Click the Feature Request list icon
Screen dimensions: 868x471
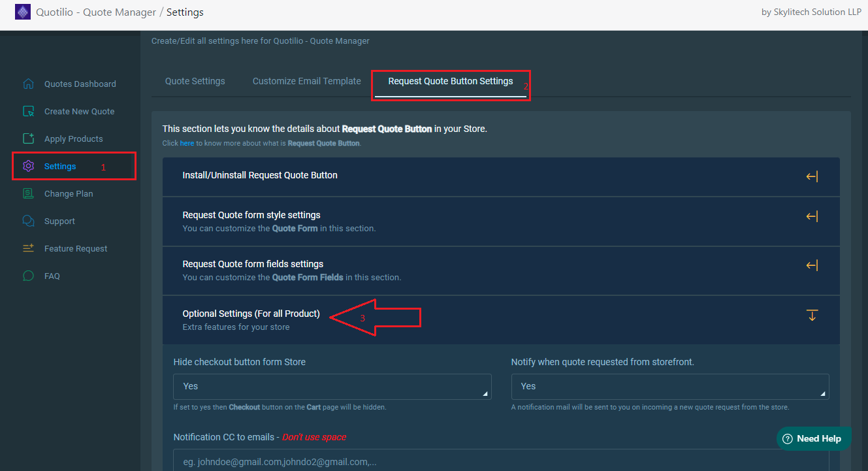pyautogui.click(x=28, y=248)
